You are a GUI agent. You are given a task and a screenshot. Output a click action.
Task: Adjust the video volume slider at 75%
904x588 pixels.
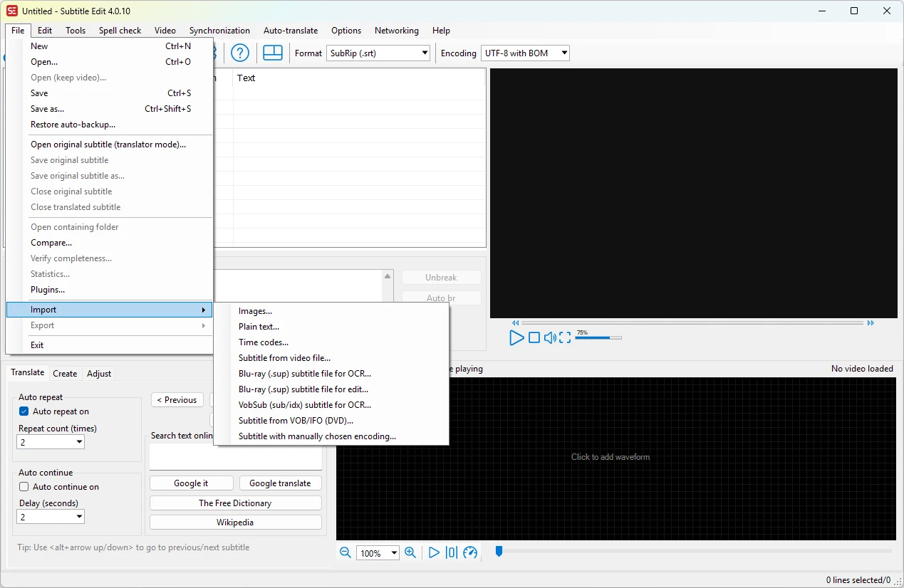pos(598,338)
